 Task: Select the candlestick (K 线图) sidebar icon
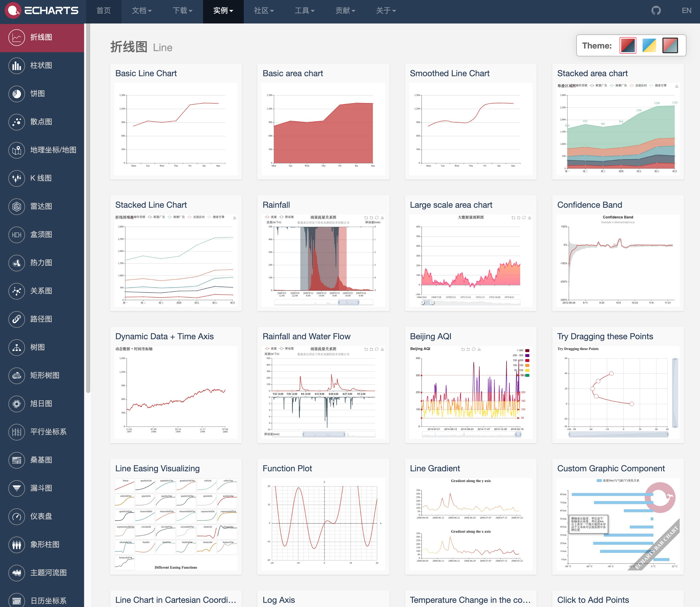17,178
